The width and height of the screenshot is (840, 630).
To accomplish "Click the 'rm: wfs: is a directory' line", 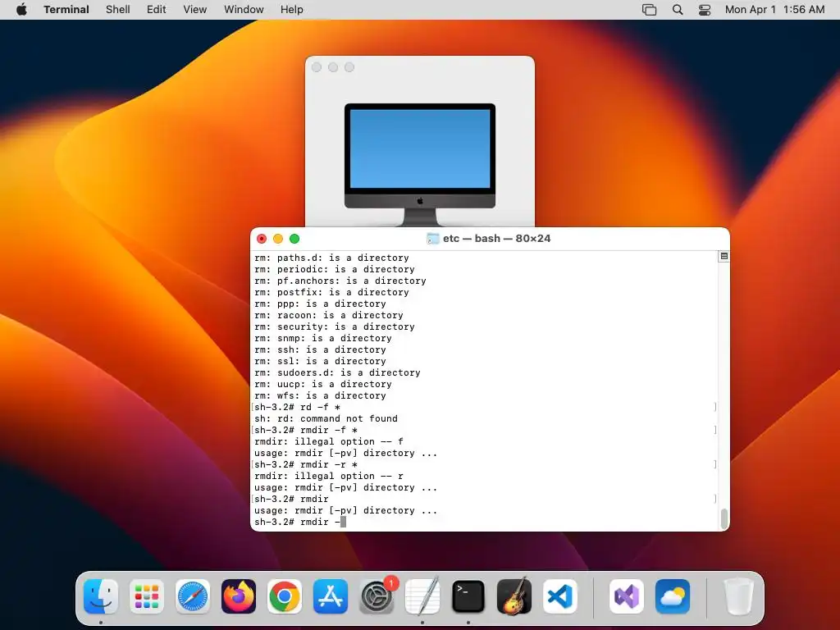I will pyautogui.click(x=321, y=395).
